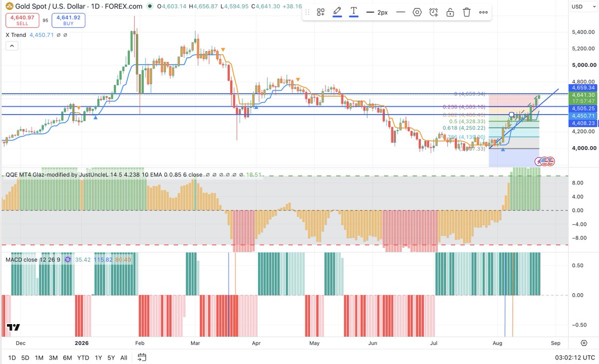The width and height of the screenshot is (599, 364).
Task: Select the YTD time range
Action: [84, 358]
